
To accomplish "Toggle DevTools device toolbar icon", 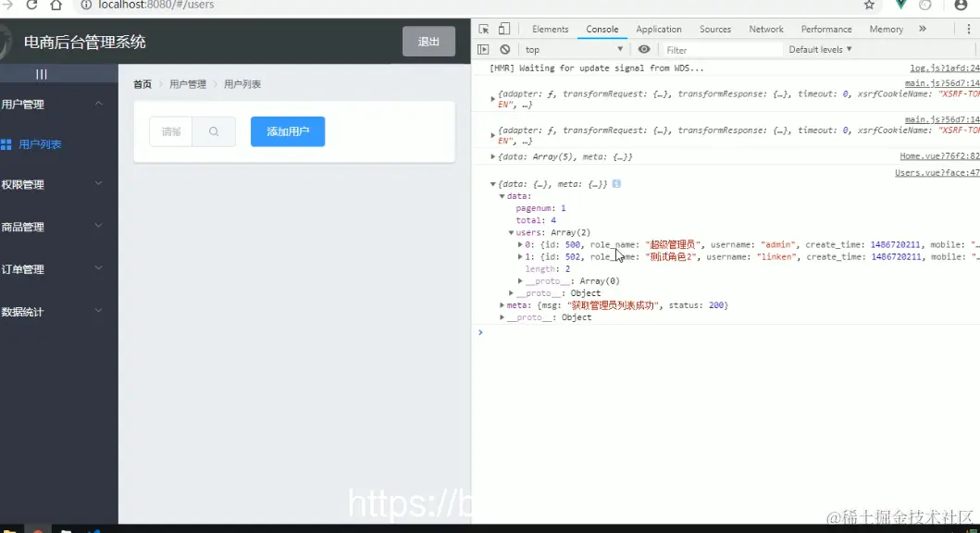I will pyautogui.click(x=503, y=29).
